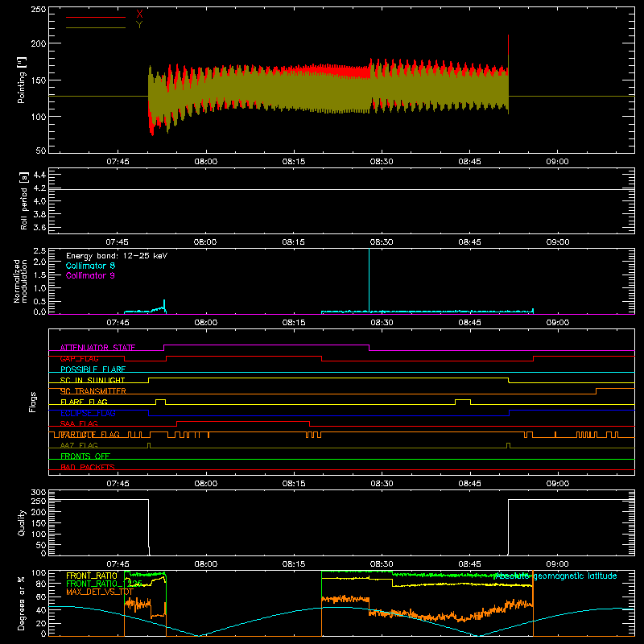Click the second FLARE_FLAG pulse near 08:44
Screen dimensions: 644x644
point(463,401)
